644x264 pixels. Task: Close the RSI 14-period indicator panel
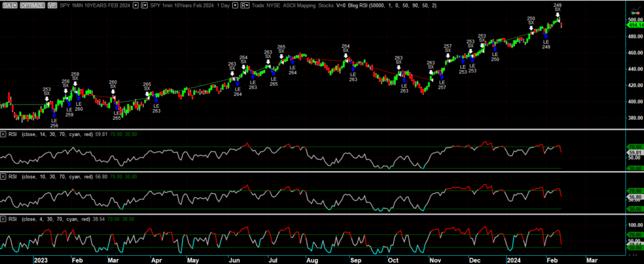[x=4, y=134]
